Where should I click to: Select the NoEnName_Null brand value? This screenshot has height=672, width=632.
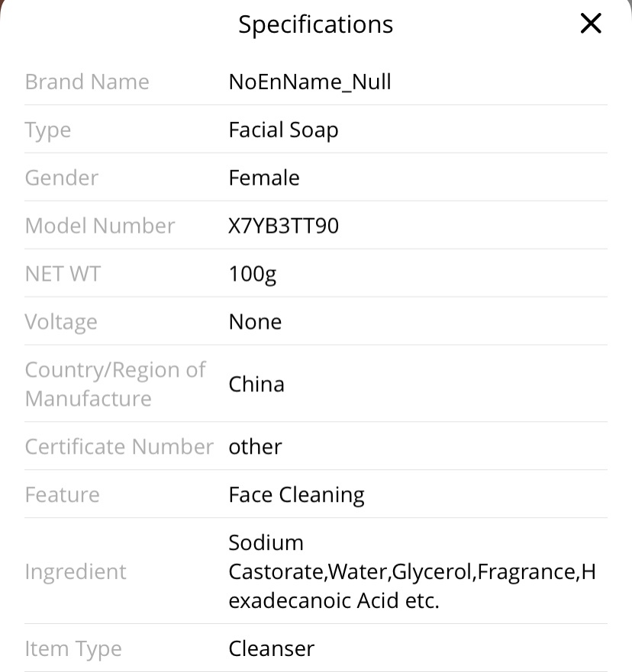tap(310, 82)
